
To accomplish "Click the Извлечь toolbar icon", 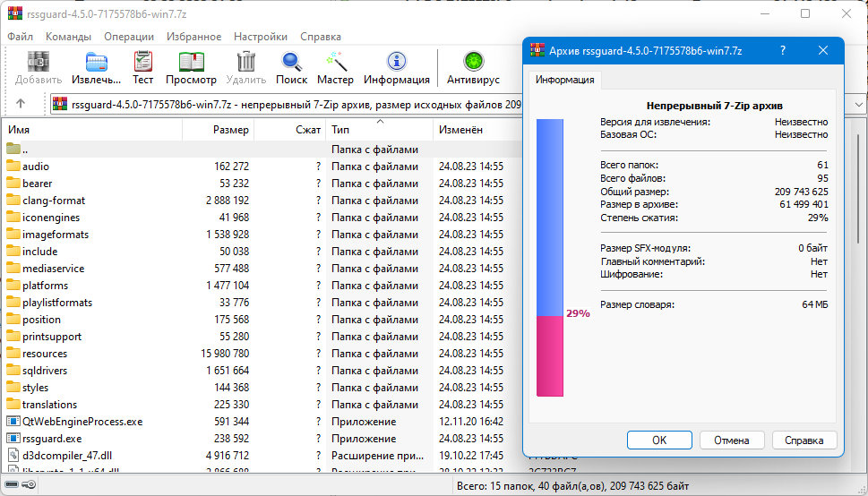I will (97, 62).
